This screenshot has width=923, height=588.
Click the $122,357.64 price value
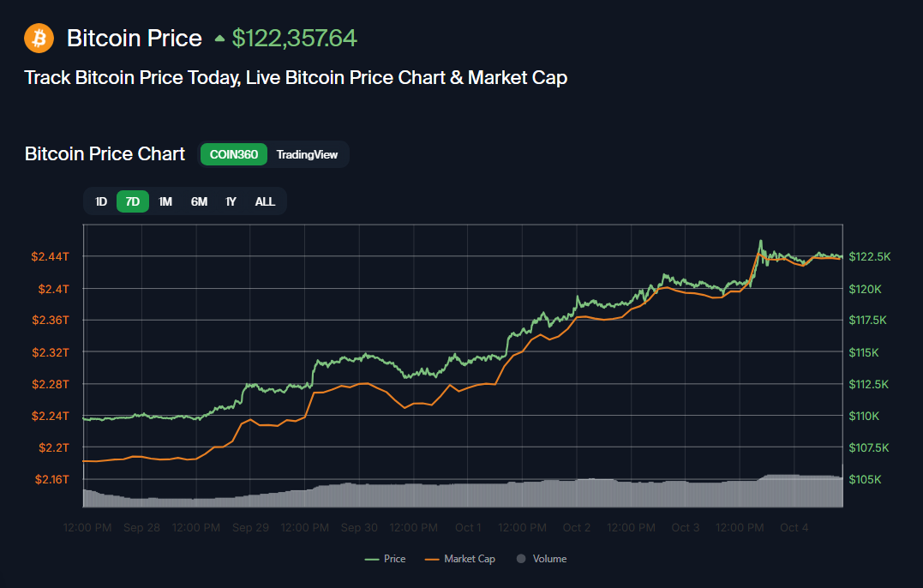coord(294,39)
